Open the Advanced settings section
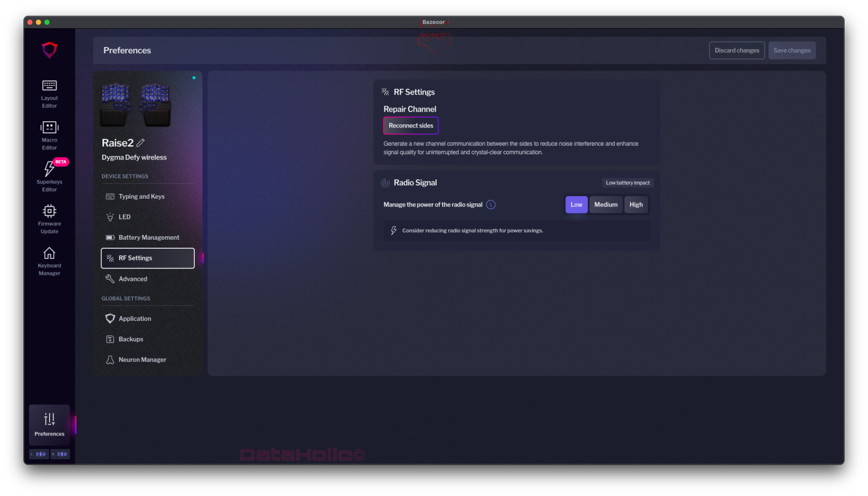 (132, 279)
